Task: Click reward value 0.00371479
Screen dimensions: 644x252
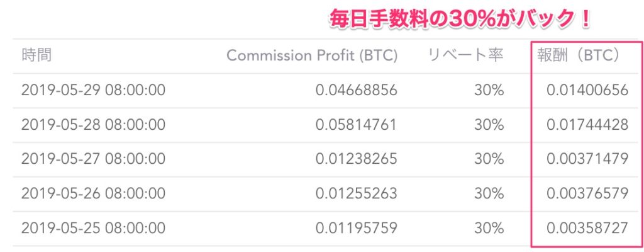Action: [587, 159]
